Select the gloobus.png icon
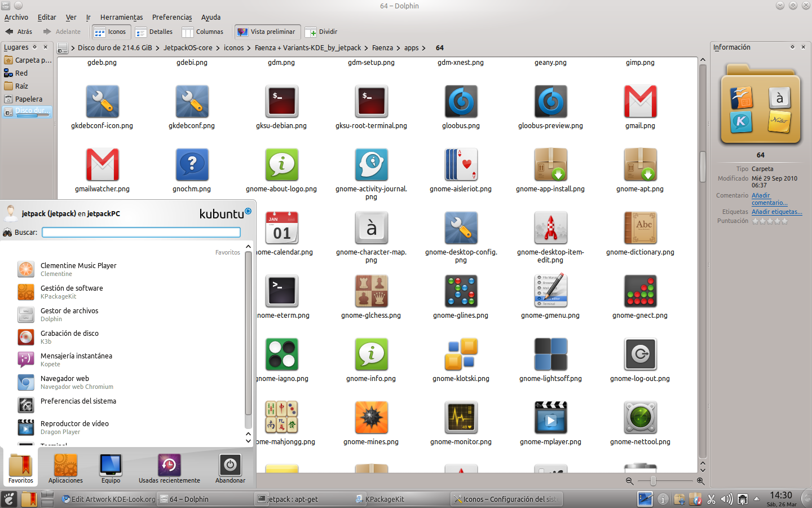Viewport: 812px width, 508px height. [x=461, y=102]
